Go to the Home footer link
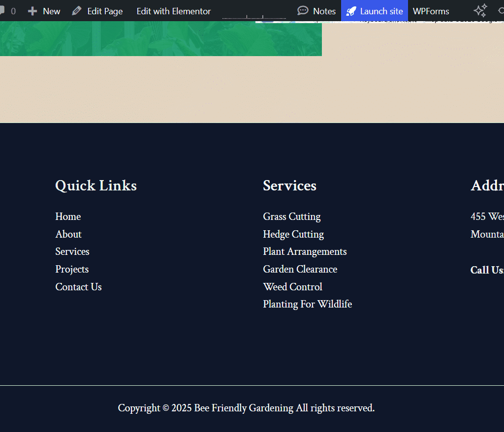Viewport: 504px width, 432px height. 68,216
